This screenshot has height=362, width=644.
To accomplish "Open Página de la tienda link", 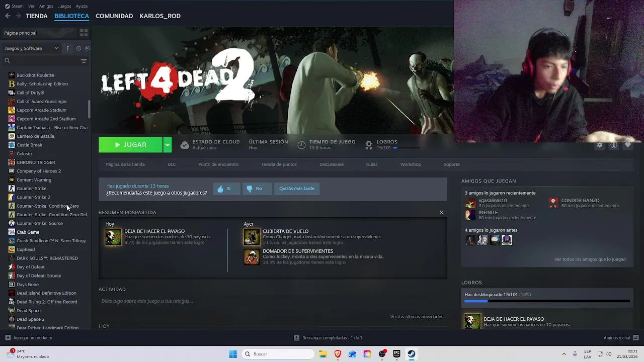I will coord(125,164).
